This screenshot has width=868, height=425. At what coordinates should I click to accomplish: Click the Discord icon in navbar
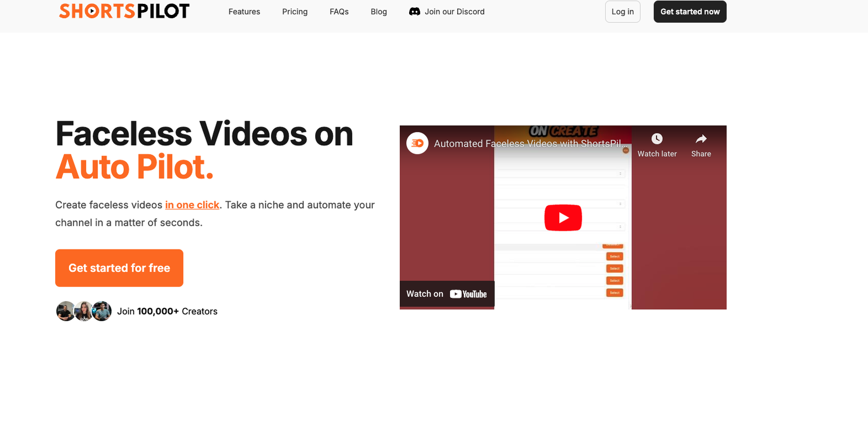pyautogui.click(x=414, y=12)
